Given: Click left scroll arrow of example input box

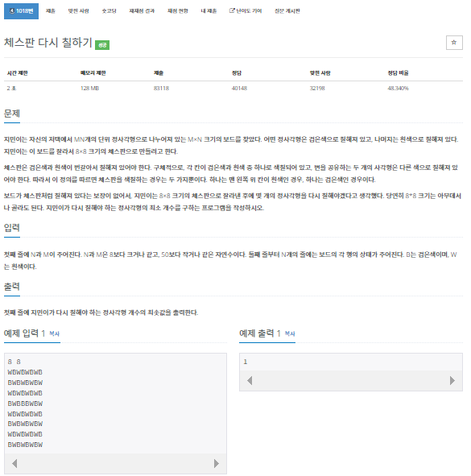Looking at the screenshot, I should (x=14, y=463).
